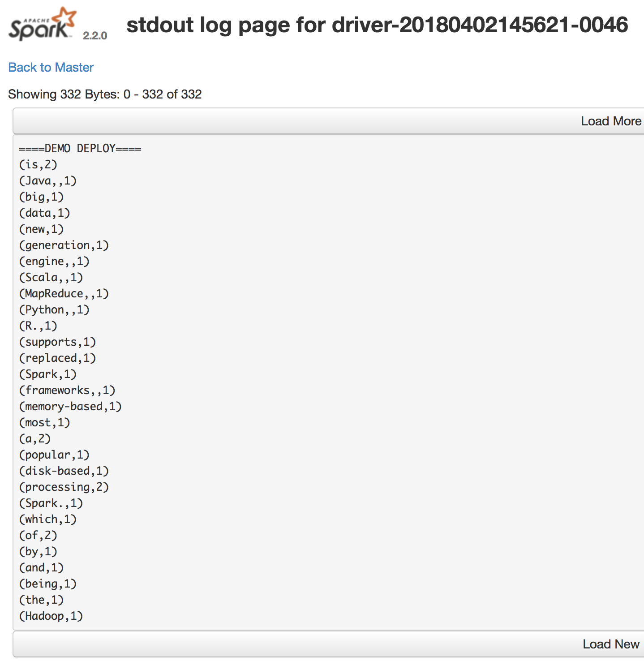Click the (Hadoop,1) log line
This screenshot has height=661, width=644.
(51, 616)
